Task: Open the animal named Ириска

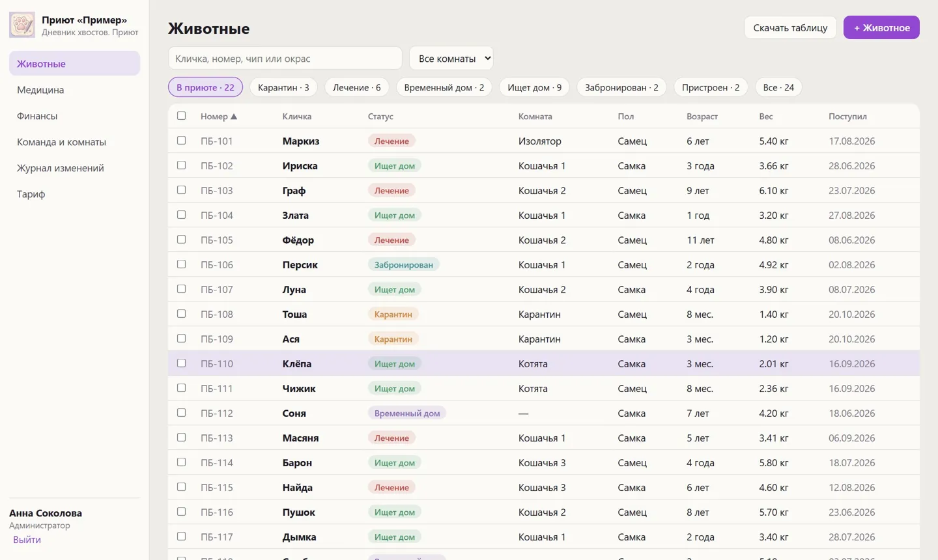Action: [300, 166]
